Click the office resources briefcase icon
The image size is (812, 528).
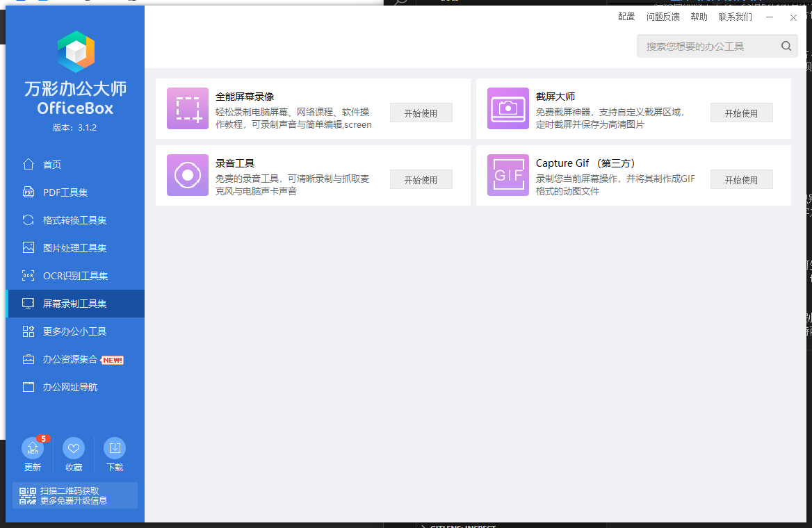pos(29,359)
